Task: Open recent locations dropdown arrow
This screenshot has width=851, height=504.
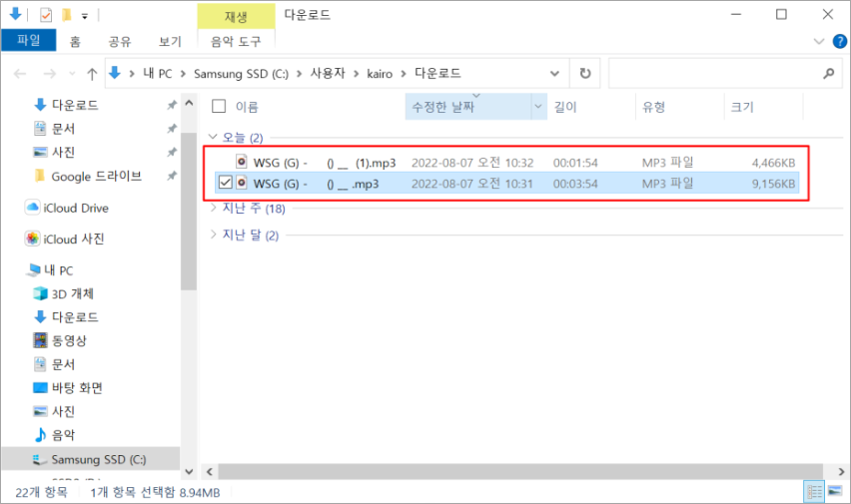Action: [x=72, y=73]
